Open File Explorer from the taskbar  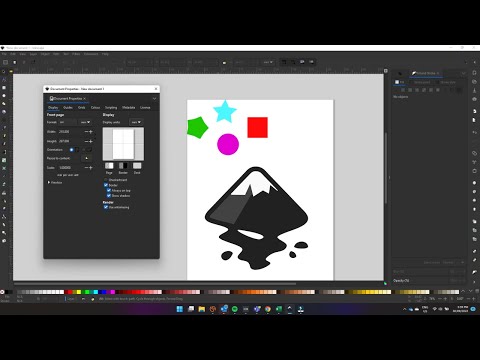pos(202,309)
